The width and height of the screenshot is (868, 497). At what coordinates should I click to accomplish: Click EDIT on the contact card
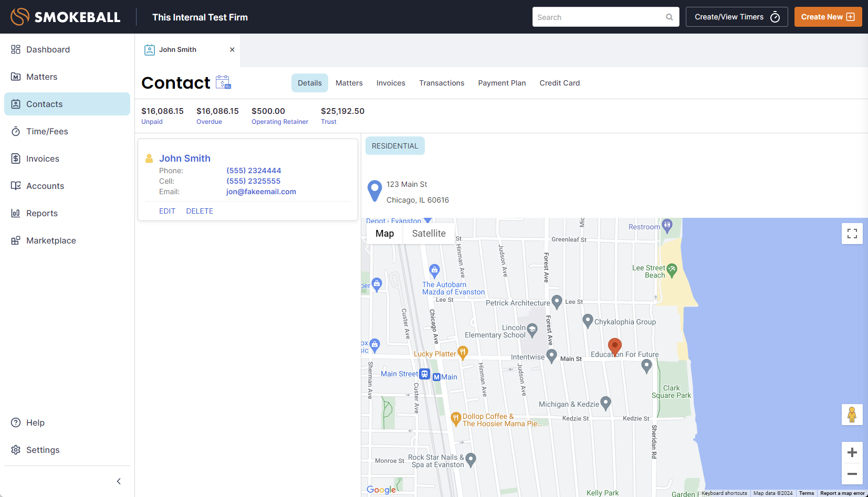(x=167, y=211)
